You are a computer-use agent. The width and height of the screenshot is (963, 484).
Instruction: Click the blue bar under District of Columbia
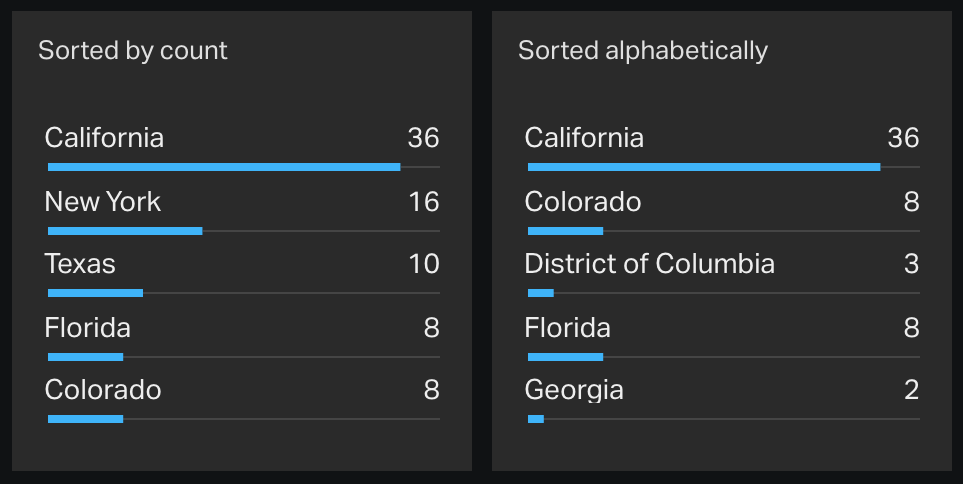tap(541, 293)
